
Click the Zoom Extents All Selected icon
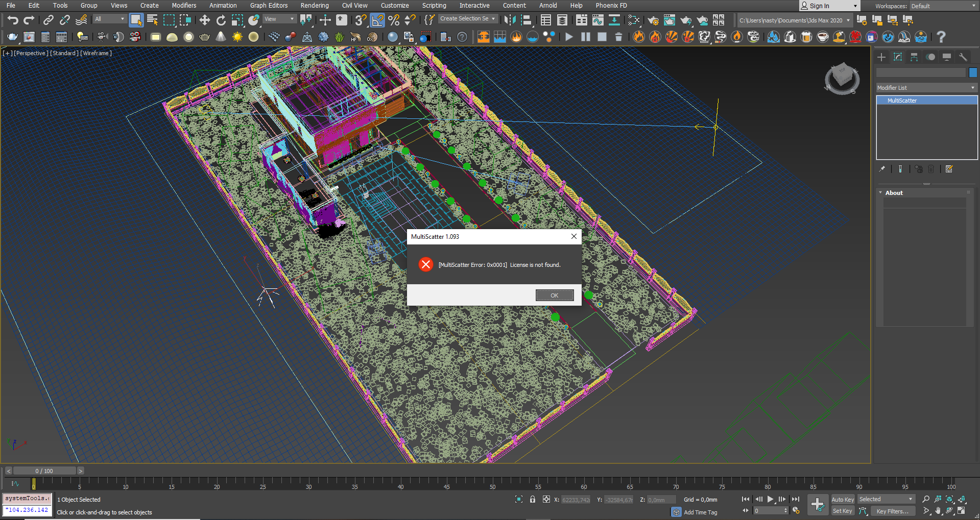[x=962, y=500]
